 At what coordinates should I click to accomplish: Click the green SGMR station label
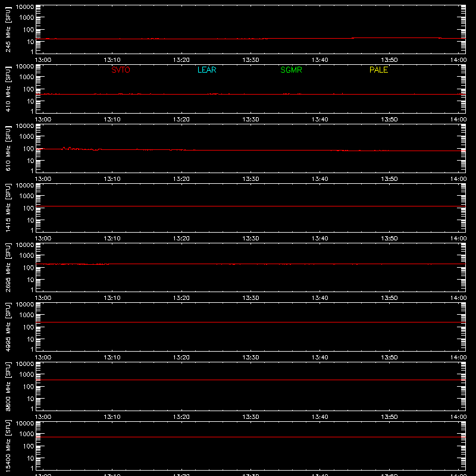[291, 70]
